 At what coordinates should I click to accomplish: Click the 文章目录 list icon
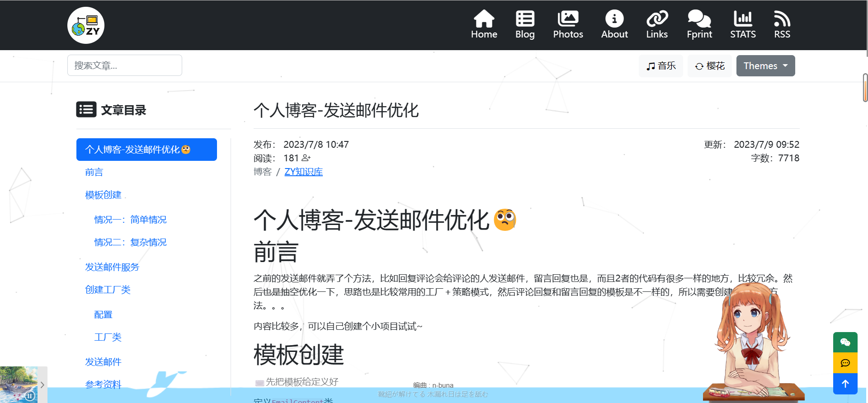(86, 109)
